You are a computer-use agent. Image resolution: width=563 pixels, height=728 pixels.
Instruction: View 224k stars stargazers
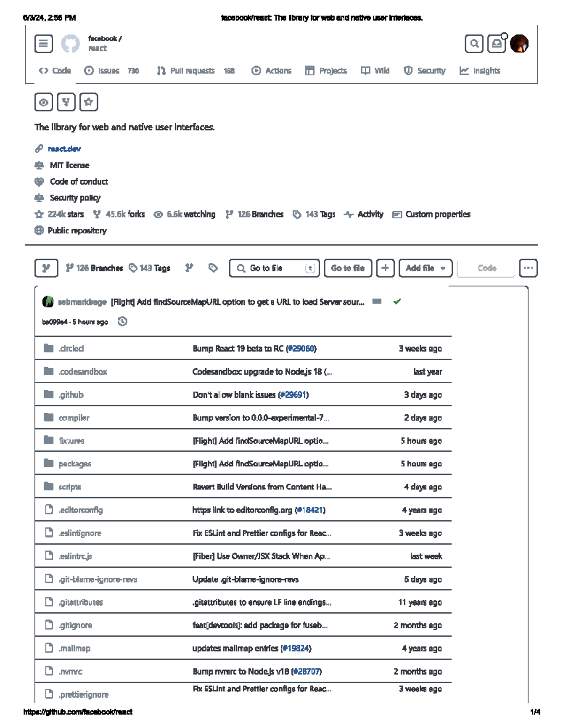(59, 214)
